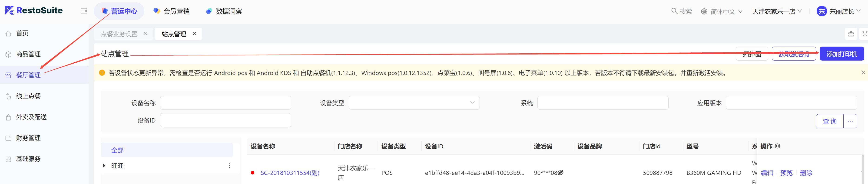Switch to the 点餐业务设置 tab

pos(119,34)
